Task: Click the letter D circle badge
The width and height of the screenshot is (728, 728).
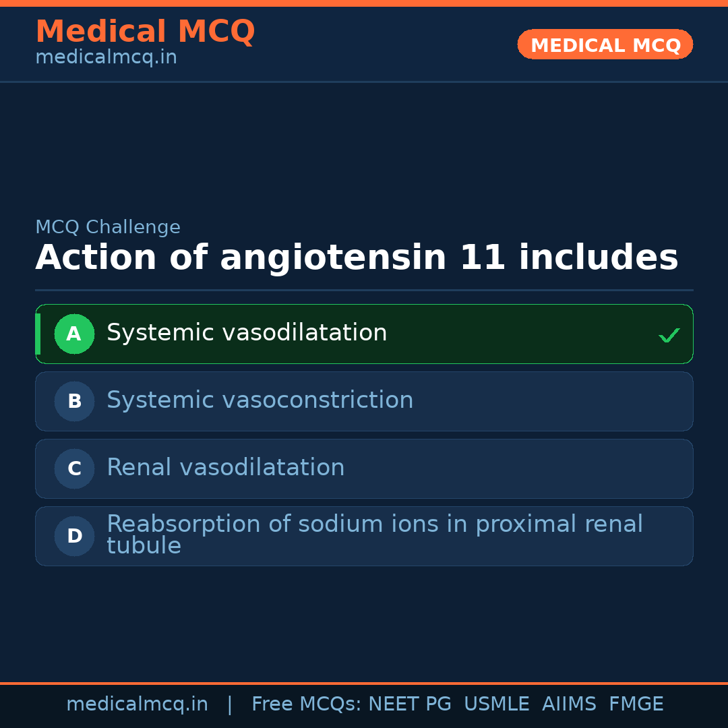Action: click(x=74, y=536)
